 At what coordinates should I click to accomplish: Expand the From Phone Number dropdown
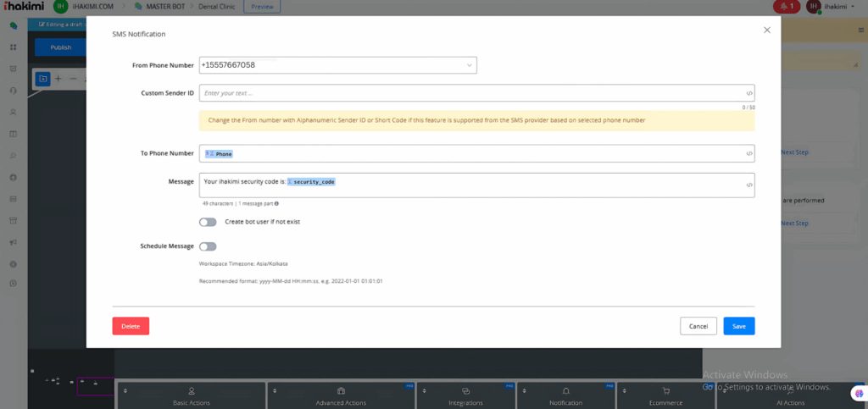point(469,65)
